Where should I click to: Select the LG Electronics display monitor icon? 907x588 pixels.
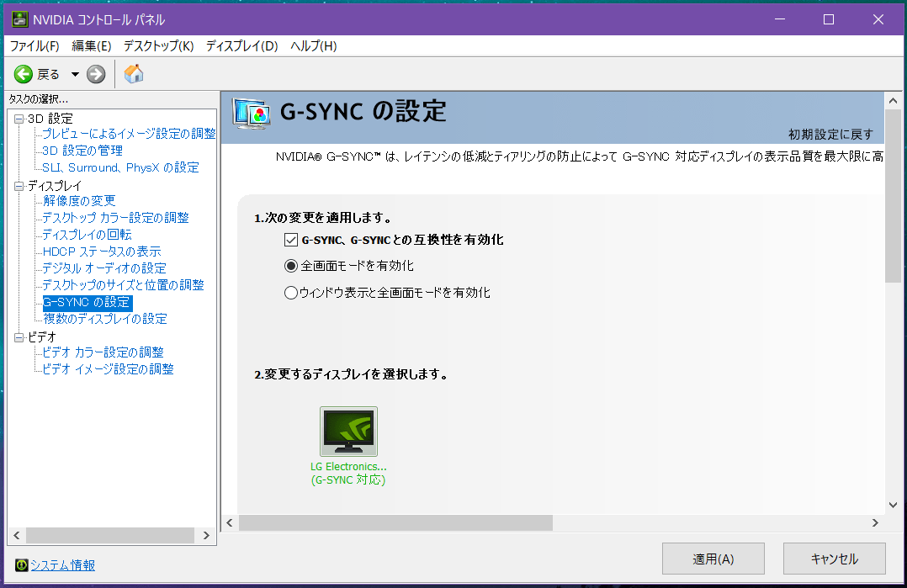point(349,432)
